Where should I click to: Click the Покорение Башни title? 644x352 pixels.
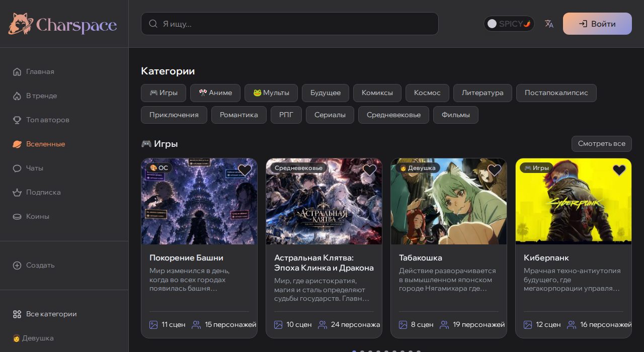click(186, 258)
